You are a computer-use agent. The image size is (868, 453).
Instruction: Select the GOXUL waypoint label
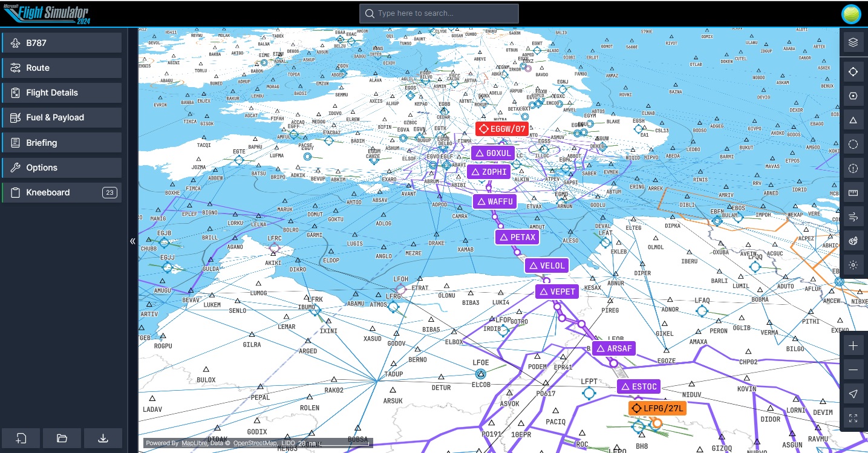pyautogui.click(x=493, y=153)
